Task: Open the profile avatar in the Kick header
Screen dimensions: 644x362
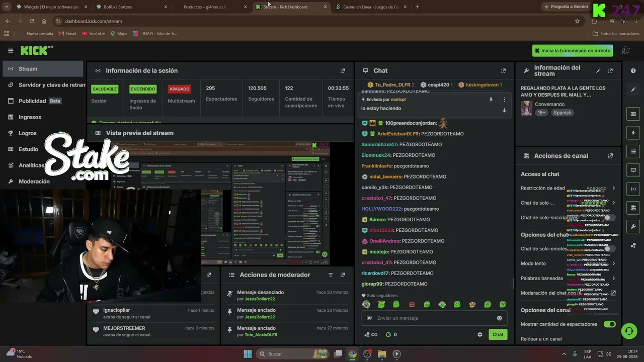Action: [625, 51]
